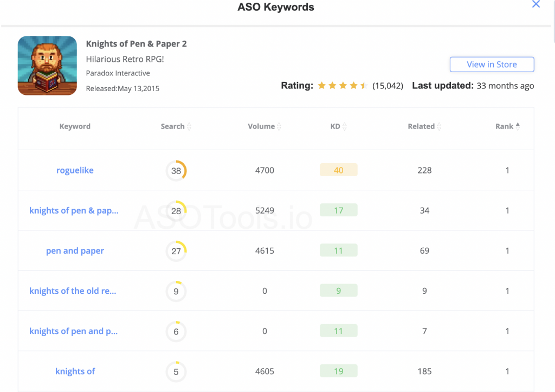
Task: Click volume value 4700 for roguelike
Action: tap(264, 170)
